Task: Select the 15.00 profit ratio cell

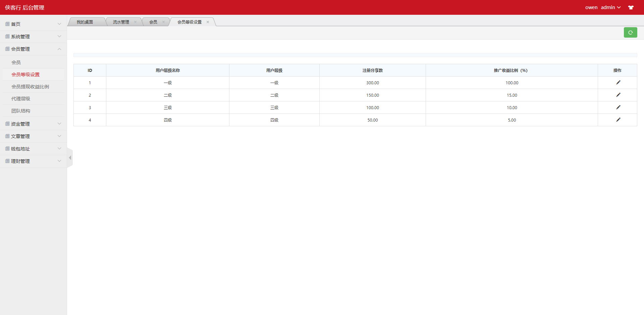Action: 512,95
